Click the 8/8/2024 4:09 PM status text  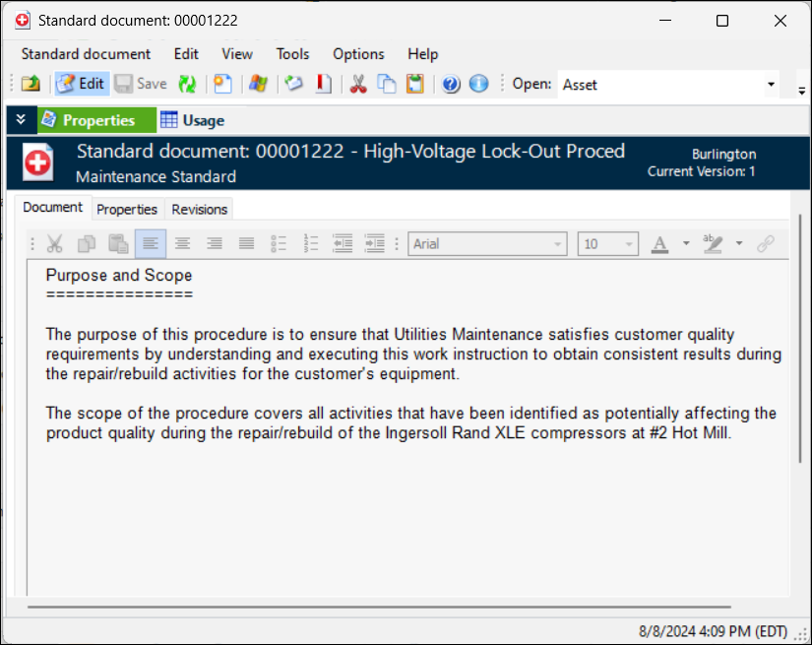(x=713, y=631)
